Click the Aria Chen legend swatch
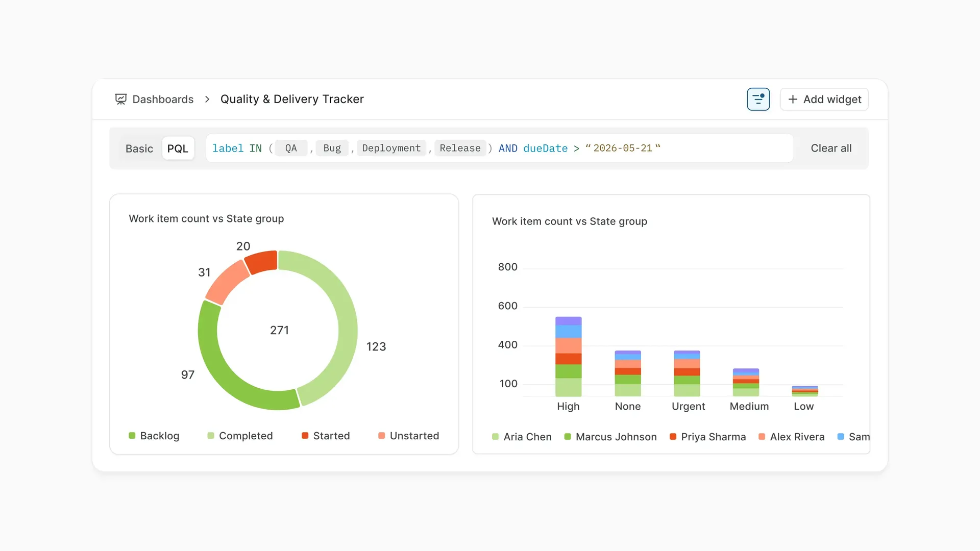Viewport: 980px width, 551px height. pos(495,437)
